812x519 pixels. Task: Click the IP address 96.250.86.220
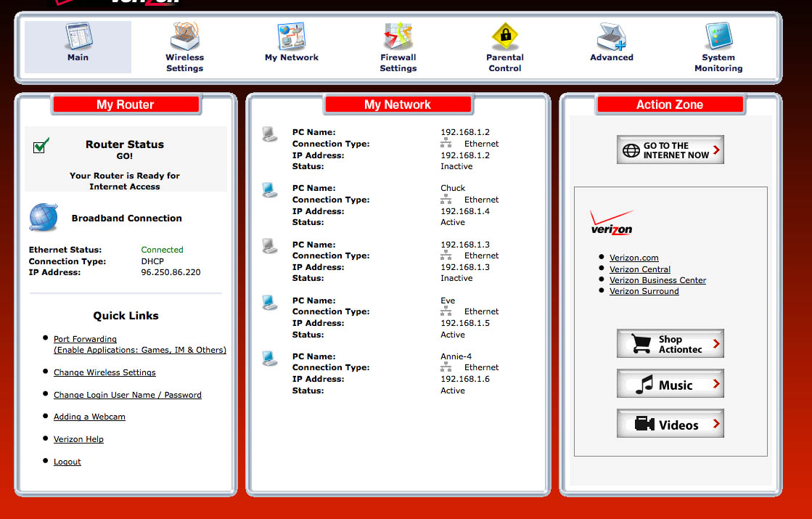click(171, 272)
